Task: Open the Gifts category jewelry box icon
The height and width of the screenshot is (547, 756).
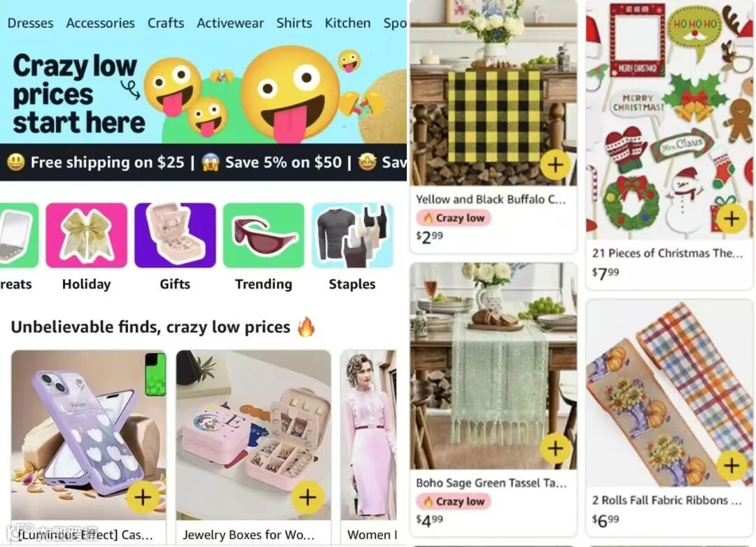Action: click(x=175, y=235)
